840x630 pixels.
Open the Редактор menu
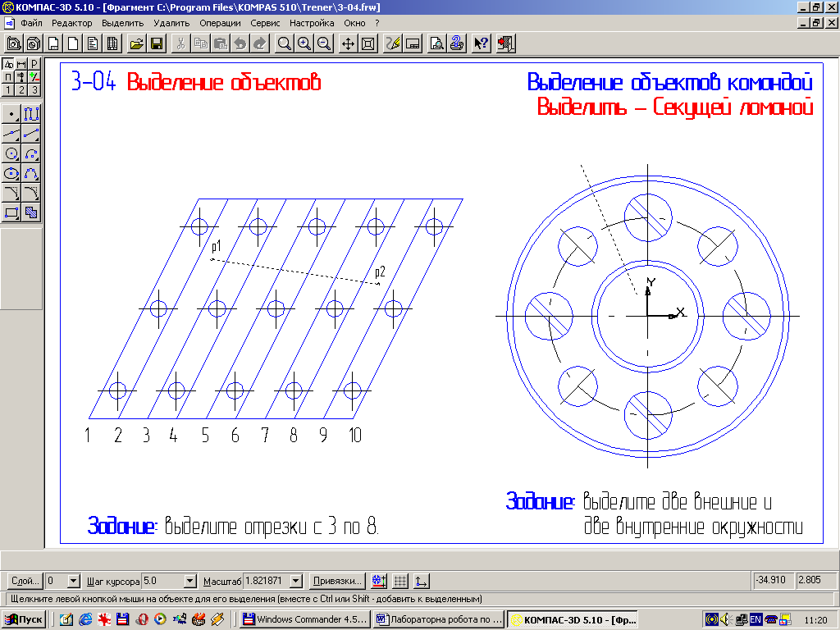point(72,23)
